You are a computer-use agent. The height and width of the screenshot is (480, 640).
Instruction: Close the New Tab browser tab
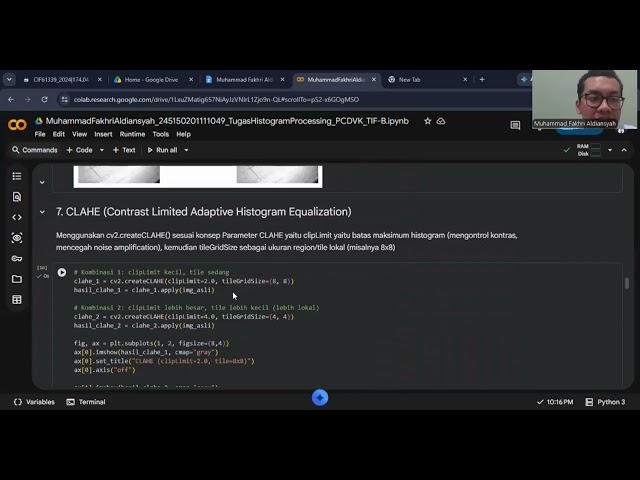465,80
